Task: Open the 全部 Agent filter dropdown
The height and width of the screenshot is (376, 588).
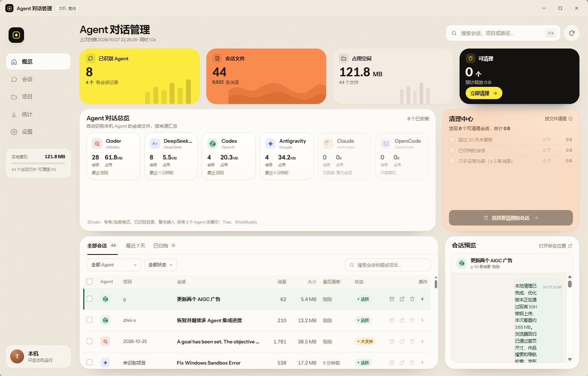Action: pyautogui.click(x=114, y=265)
